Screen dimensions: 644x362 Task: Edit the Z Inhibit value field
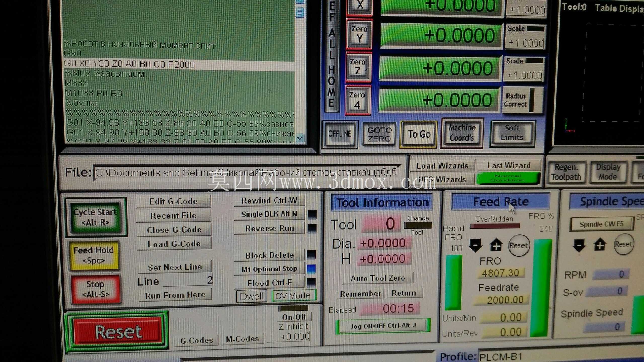(x=289, y=336)
